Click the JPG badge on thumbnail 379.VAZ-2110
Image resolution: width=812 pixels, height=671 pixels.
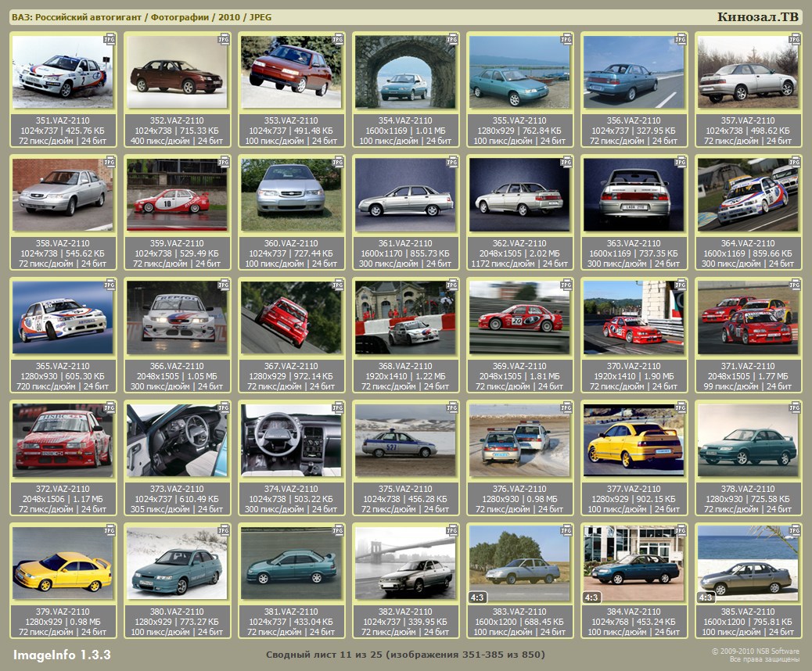[110, 530]
